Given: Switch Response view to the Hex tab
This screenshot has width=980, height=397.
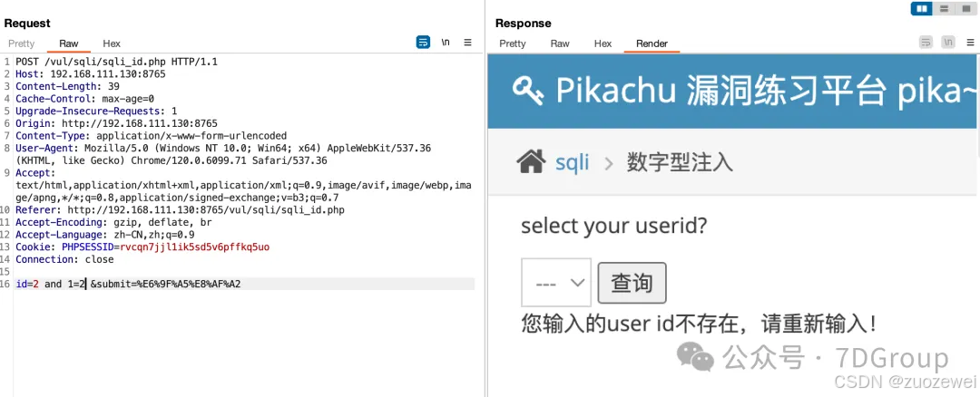Looking at the screenshot, I should (x=603, y=44).
